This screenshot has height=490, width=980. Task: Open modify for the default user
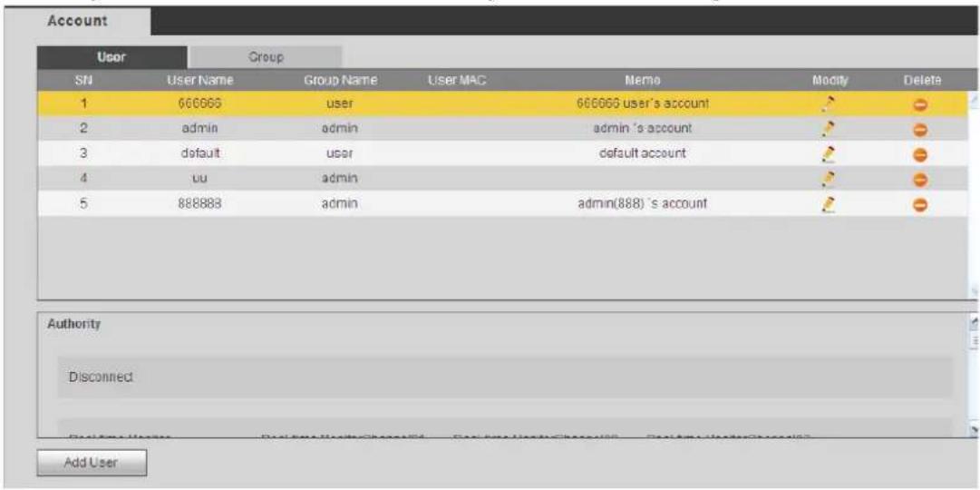pos(830,153)
